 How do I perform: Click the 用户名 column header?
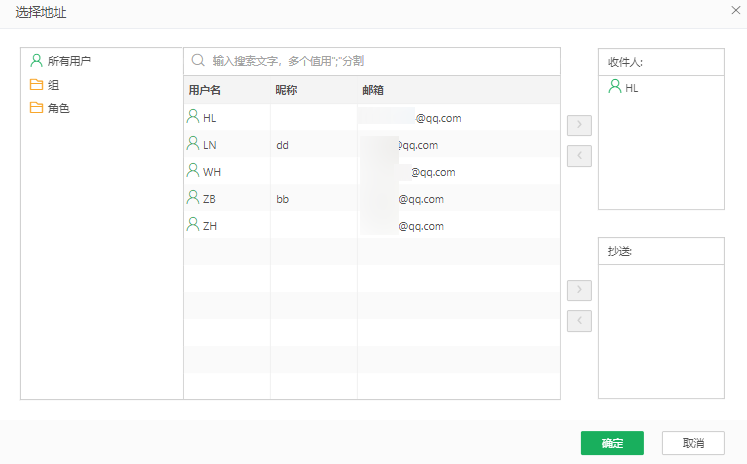[205, 90]
